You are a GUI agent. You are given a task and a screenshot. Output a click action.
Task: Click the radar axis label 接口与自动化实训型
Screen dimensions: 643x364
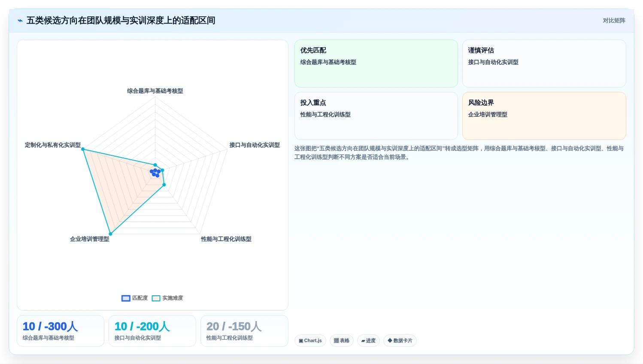[255, 145]
